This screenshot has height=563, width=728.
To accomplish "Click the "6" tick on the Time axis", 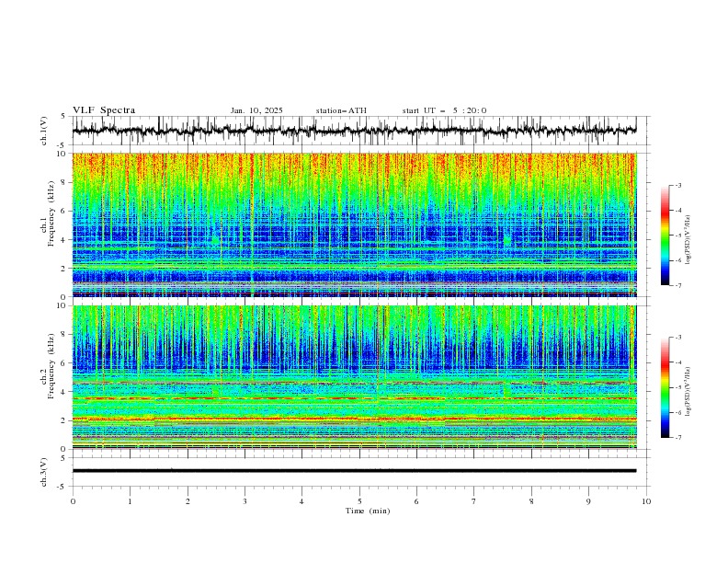I will [x=416, y=501].
